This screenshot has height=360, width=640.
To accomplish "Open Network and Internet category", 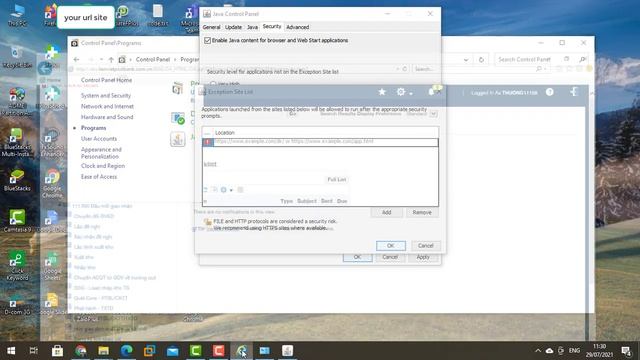I will pos(107,106).
